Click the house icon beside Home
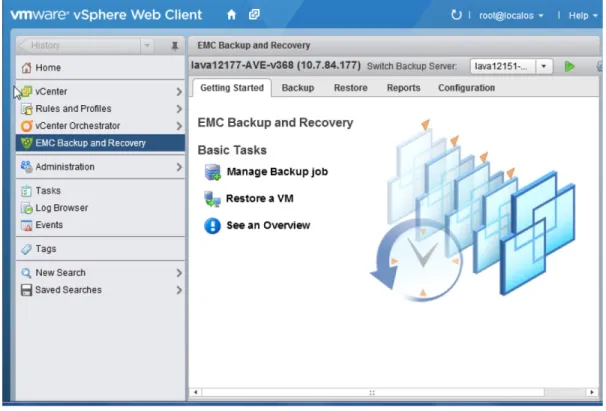Viewport: 606px width, 411px height. coord(26,68)
